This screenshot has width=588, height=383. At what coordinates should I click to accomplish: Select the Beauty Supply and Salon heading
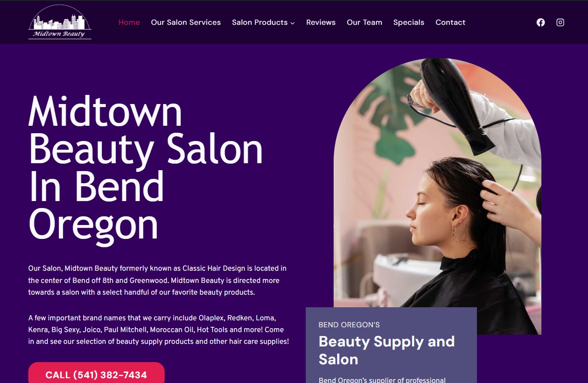point(387,350)
